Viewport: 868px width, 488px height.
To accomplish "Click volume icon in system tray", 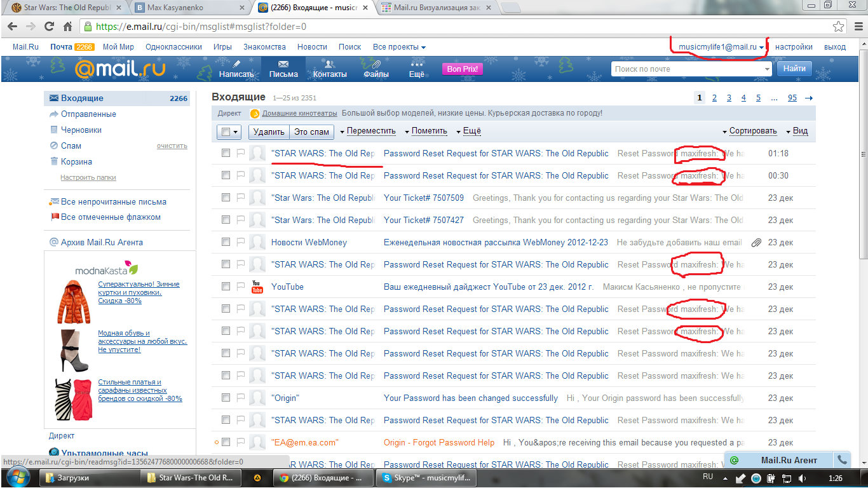I will coord(802,478).
